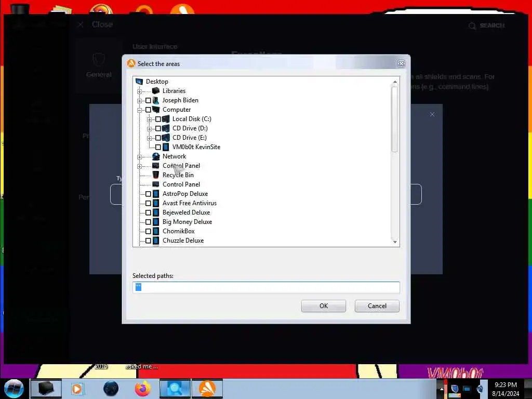This screenshot has height=399, width=532.
Task: Expand the CD Drive (D:) node
Action: (149, 129)
